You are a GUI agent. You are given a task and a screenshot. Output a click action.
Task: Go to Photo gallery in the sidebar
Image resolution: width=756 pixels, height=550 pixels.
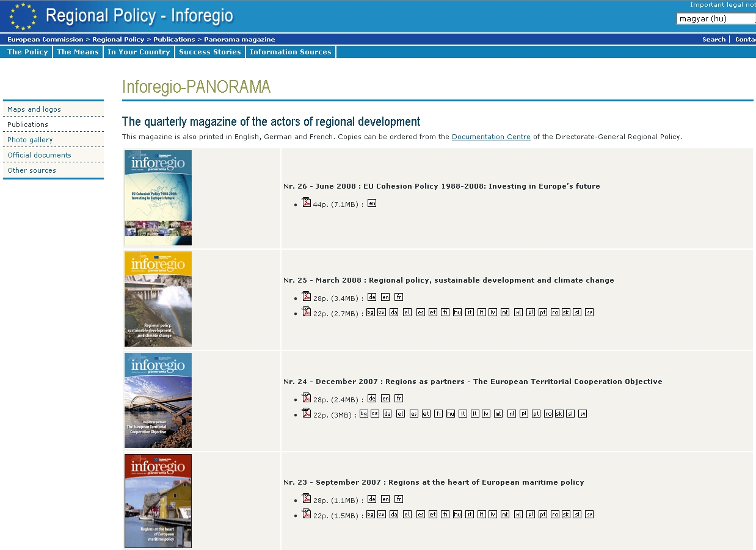(x=30, y=140)
